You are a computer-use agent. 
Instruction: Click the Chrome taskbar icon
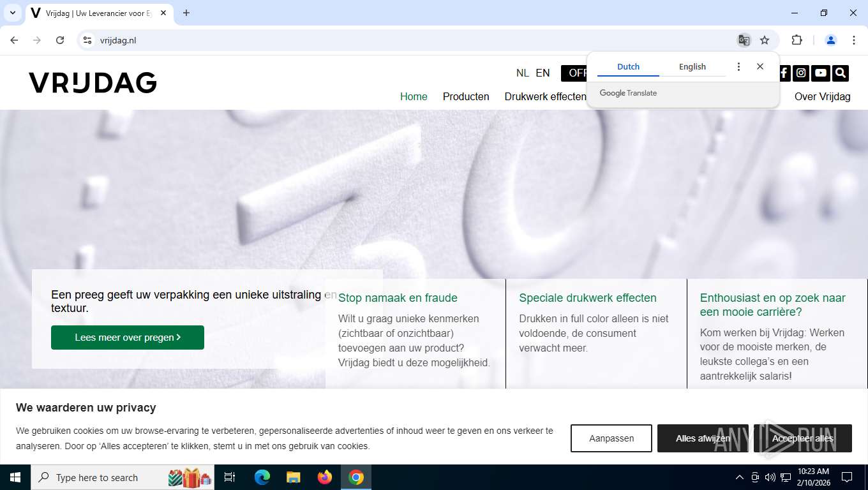(356, 477)
